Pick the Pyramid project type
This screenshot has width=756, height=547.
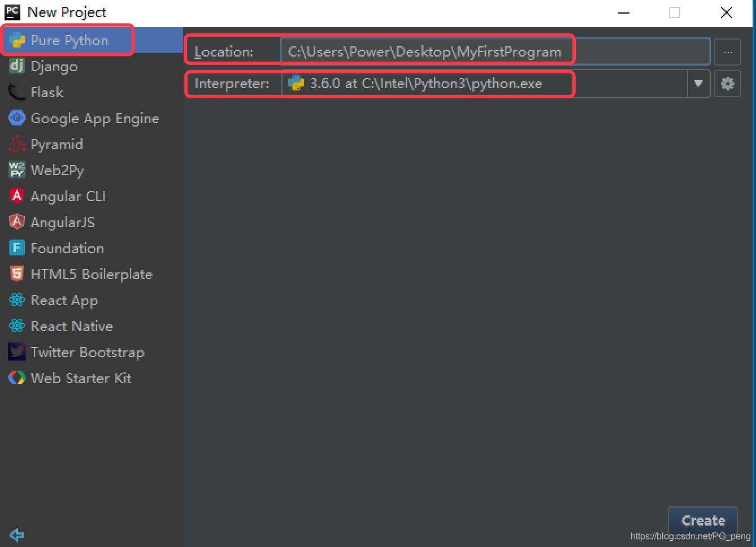point(92,144)
